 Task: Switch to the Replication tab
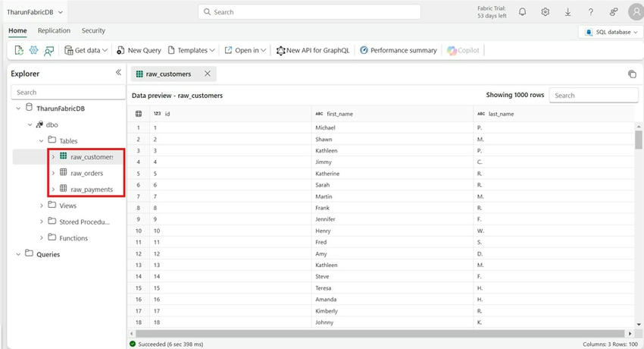(54, 31)
